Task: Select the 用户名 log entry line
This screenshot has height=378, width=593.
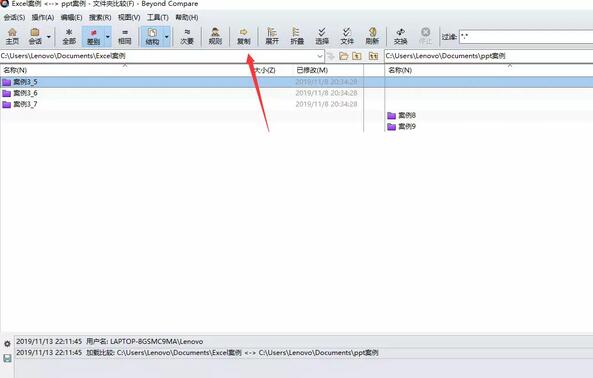Action: pyautogui.click(x=109, y=342)
